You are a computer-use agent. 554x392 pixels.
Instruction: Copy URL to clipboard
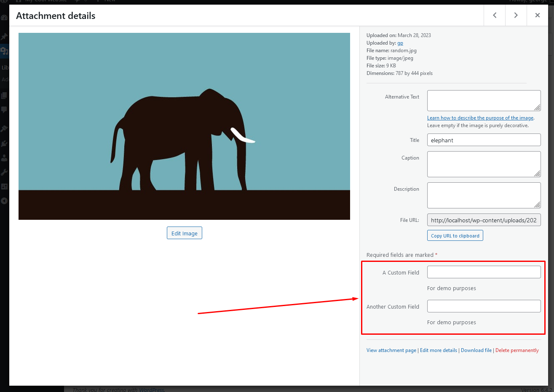(x=455, y=236)
